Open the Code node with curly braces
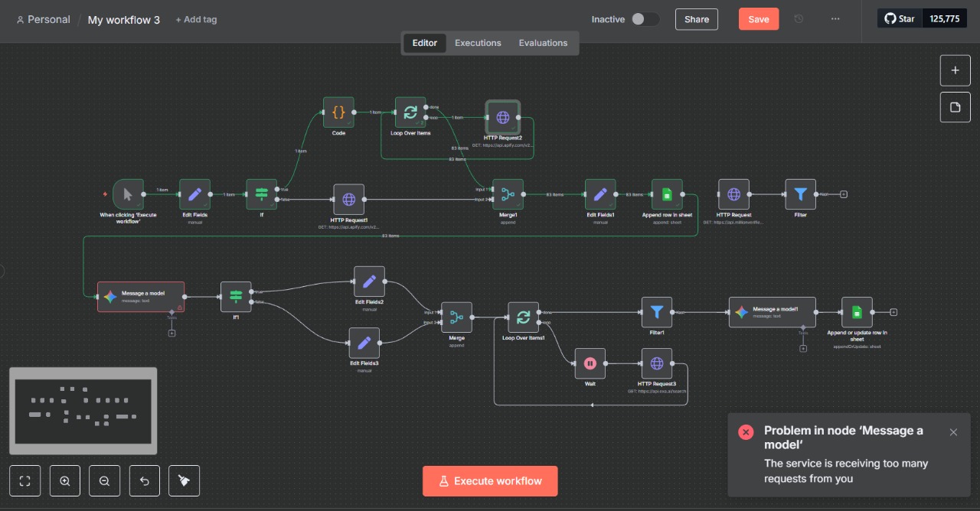The width and height of the screenshot is (980, 511). coord(338,112)
